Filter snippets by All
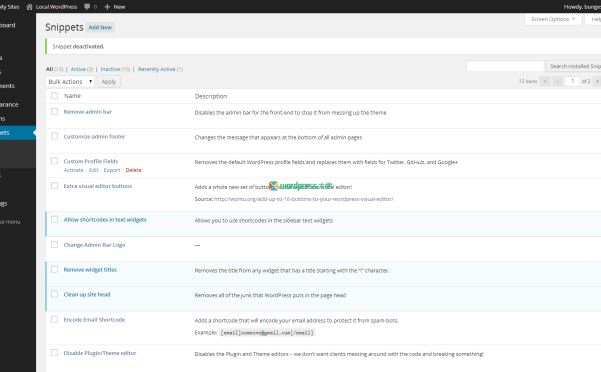Image resolution: width=601 pixels, height=372 pixels. click(49, 69)
